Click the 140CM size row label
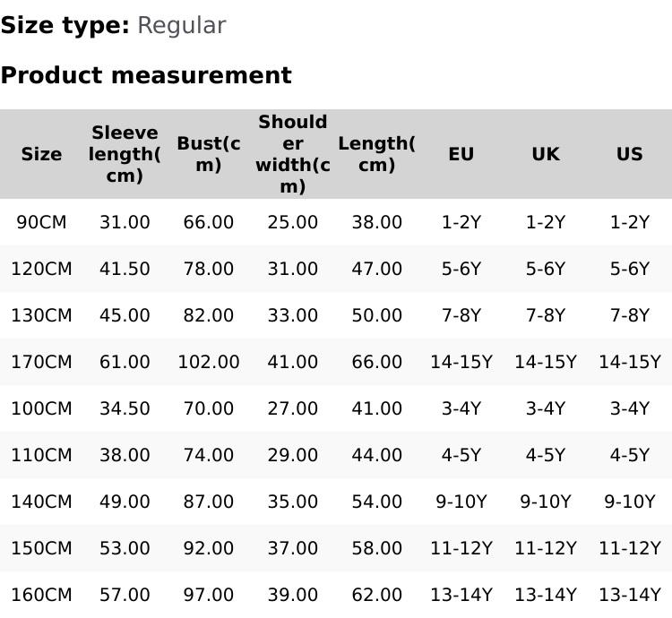The height and width of the screenshot is (618, 672). pyautogui.click(x=41, y=502)
